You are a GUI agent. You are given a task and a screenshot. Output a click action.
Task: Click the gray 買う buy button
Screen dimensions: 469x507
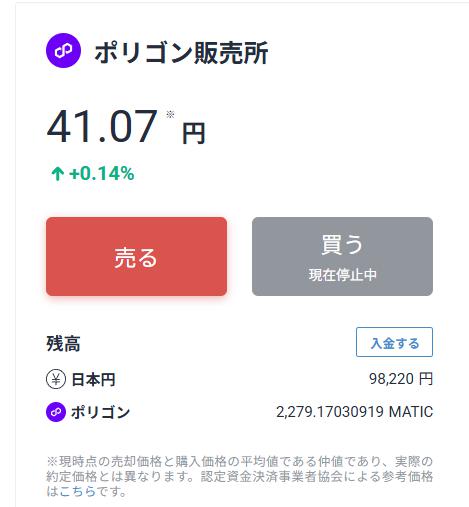point(342,256)
